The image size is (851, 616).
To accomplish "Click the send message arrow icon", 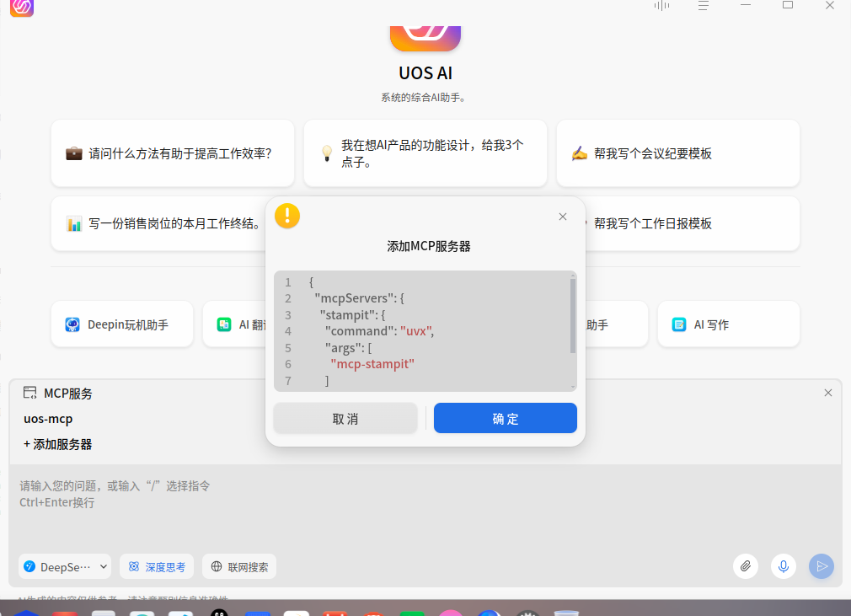I will pos(822,566).
